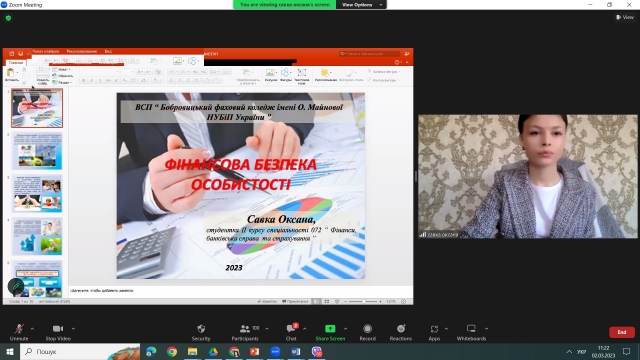Screen dimensions: 640x360
Task: Click the green Share Screen icon
Action: point(330,329)
